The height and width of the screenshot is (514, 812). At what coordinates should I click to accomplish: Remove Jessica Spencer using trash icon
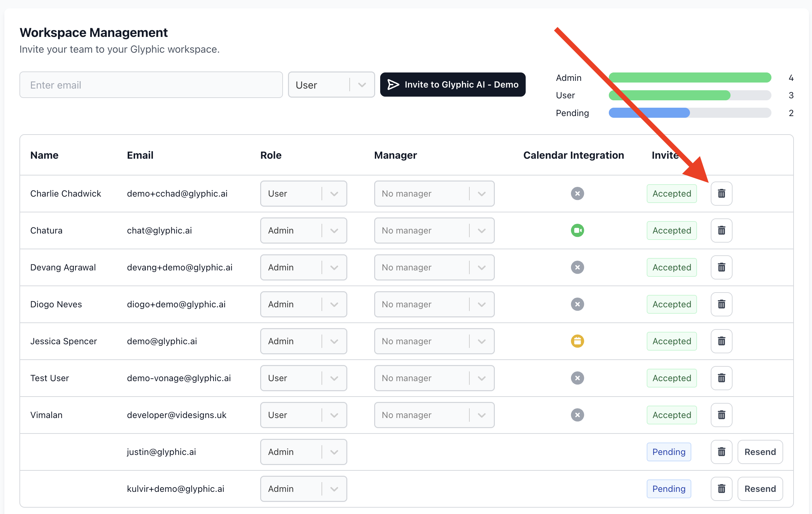coord(721,341)
